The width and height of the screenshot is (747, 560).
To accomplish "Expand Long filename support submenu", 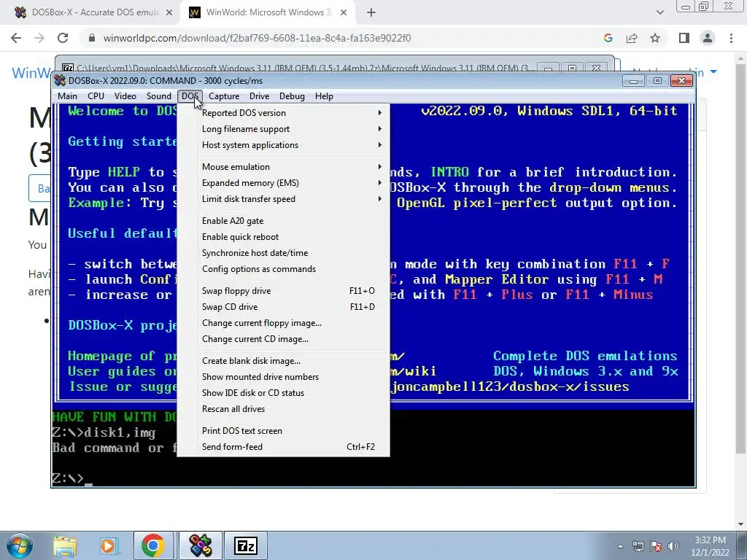I will click(284, 129).
